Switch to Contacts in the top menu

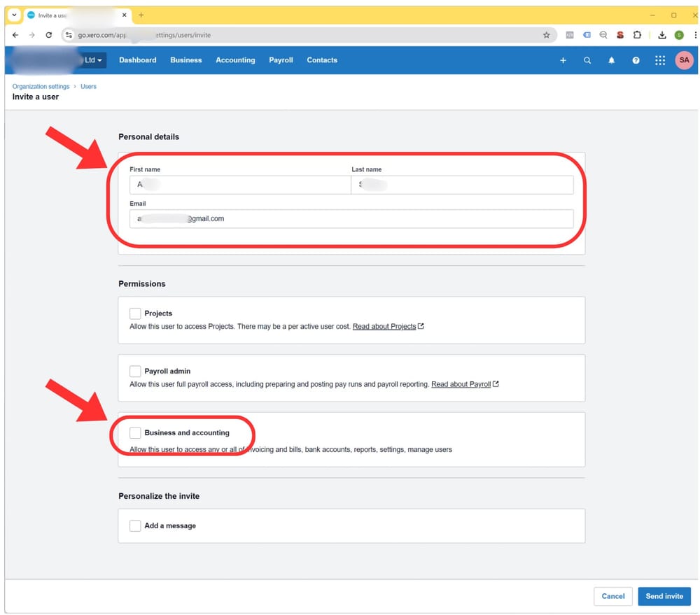click(x=321, y=60)
